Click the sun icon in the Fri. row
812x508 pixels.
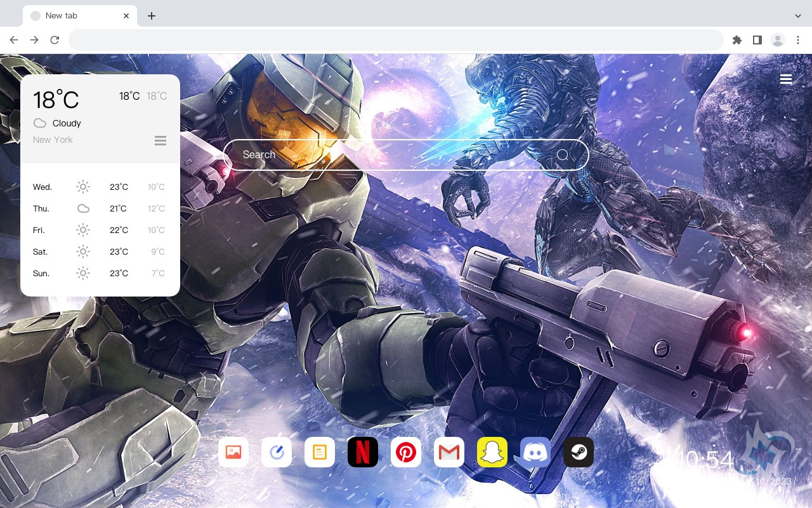83,230
